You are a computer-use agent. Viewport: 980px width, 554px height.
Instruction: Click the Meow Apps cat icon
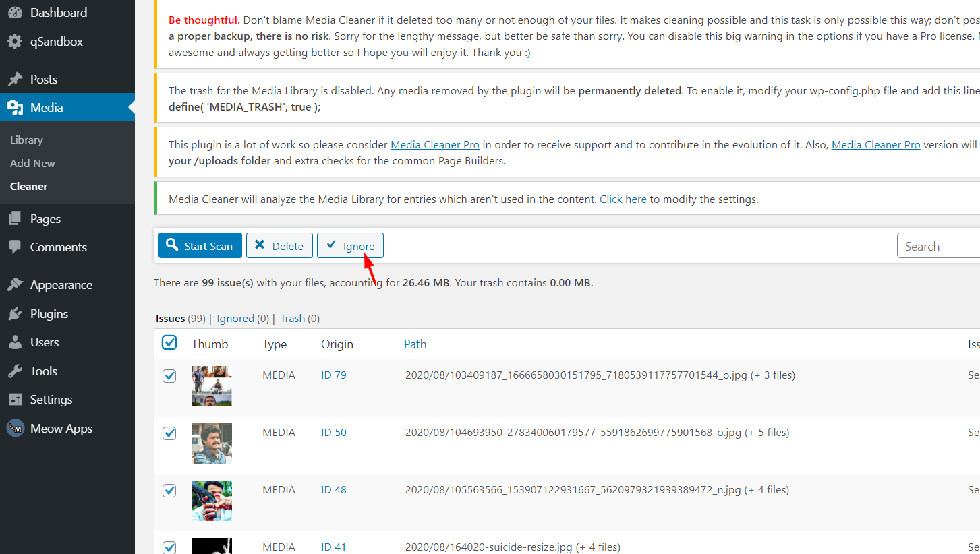point(15,429)
